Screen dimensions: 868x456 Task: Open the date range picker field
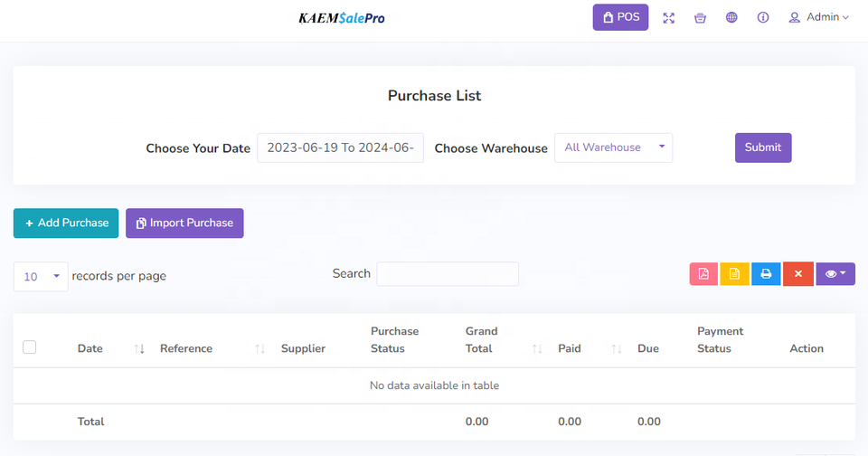(340, 148)
